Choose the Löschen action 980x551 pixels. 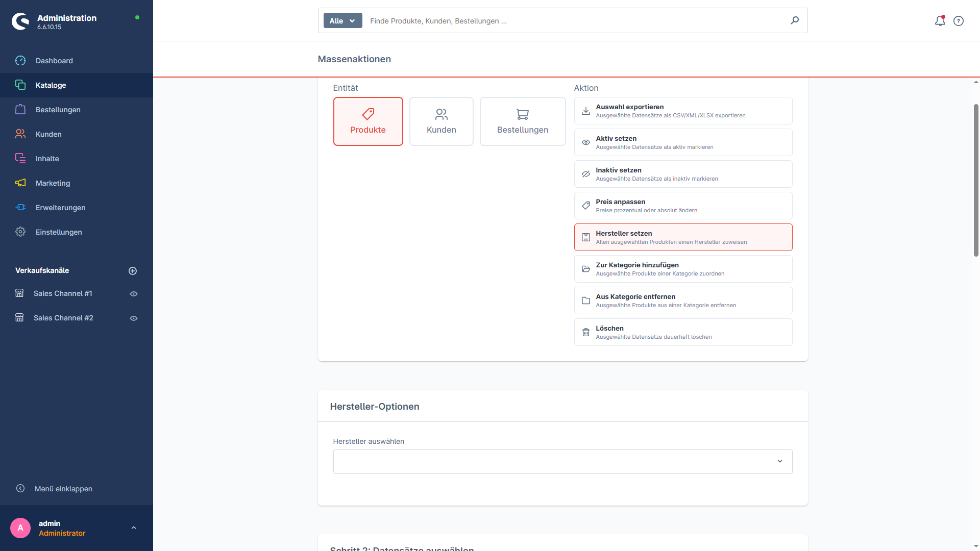click(x=683, y=332)
